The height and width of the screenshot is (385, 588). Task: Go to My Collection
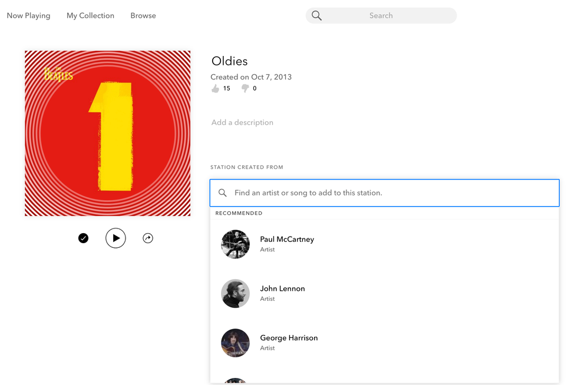[90, 16]
